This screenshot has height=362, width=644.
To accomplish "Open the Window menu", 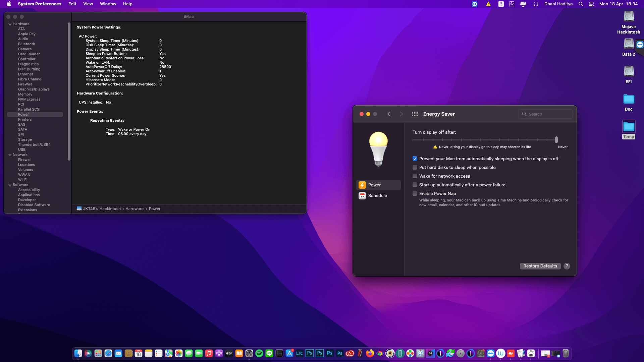I will 108,4.
